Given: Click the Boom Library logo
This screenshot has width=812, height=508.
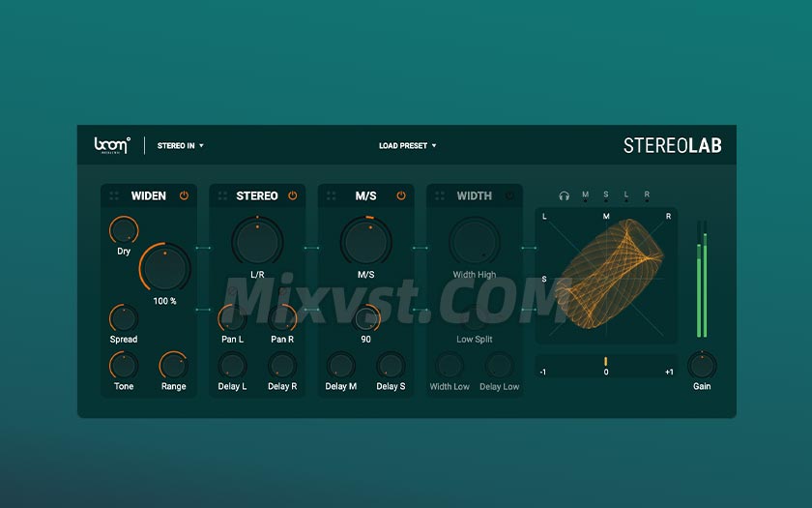Looking at the screenshot, I should pyautogui.click(x=110, y=146).
